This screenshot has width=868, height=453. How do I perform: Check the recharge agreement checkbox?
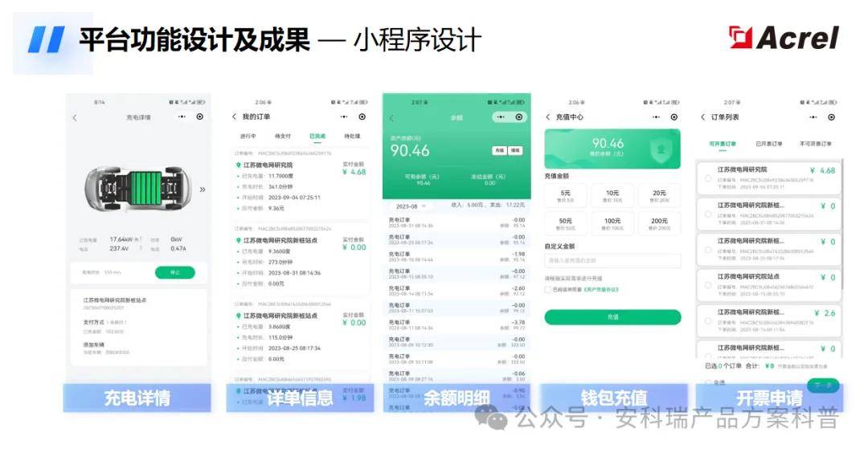pos(548,289)
